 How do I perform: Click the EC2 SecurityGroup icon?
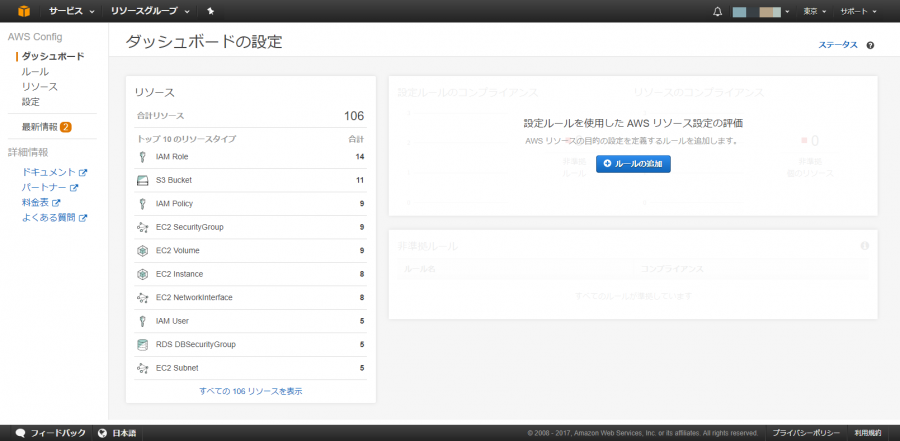[142, 227]
